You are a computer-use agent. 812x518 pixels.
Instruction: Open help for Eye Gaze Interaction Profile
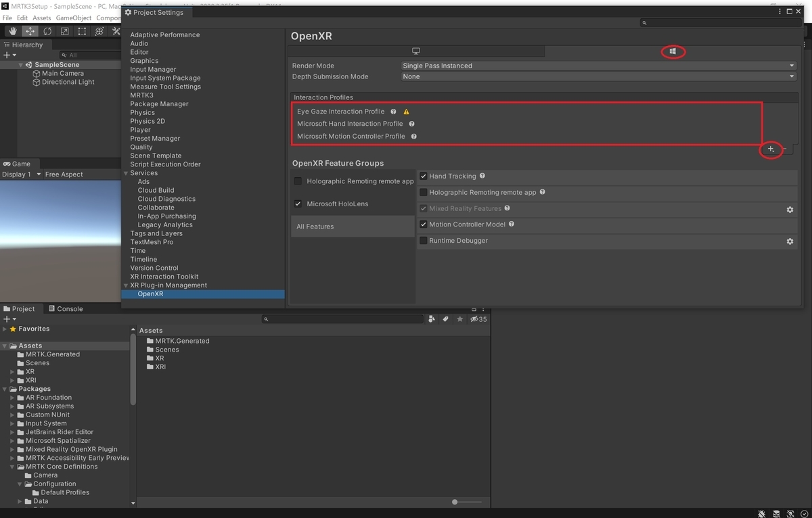pyautogui.click(x=393, y=112)
